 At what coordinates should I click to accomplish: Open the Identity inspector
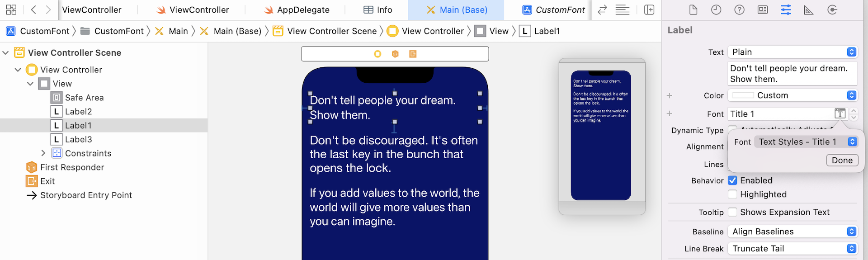tap(763, 9)
